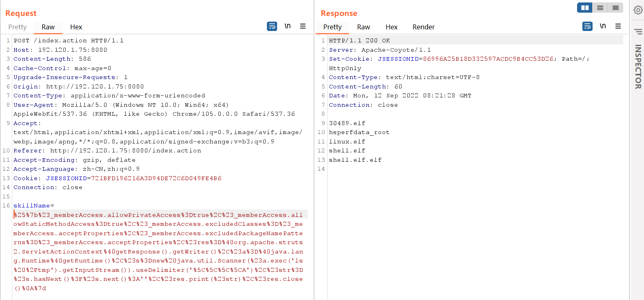
Task: Open the INSPECTOR side panel label
Action: click(x=638, y=67)
